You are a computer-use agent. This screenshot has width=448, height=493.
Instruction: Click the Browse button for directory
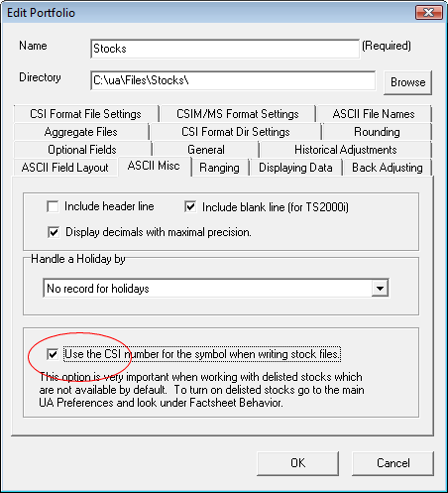click(x=407, y=82)
